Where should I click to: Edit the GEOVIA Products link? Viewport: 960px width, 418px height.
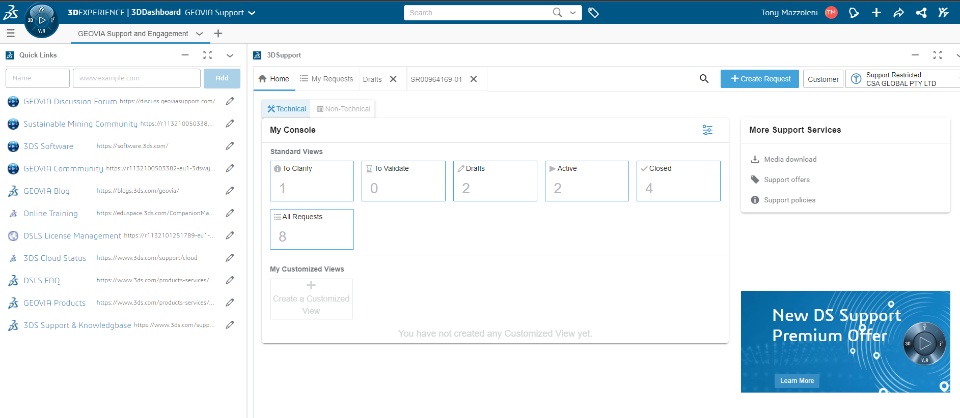point(230,302)
